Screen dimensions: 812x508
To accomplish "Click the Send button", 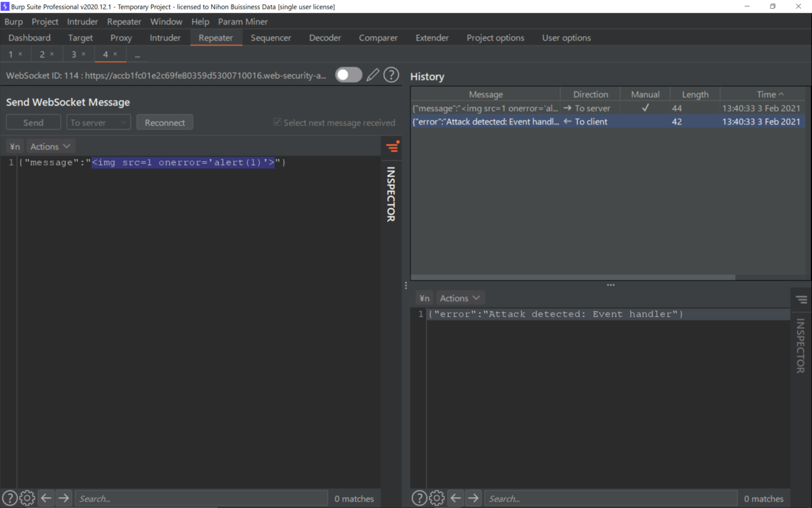I will (x=33, y=123).
